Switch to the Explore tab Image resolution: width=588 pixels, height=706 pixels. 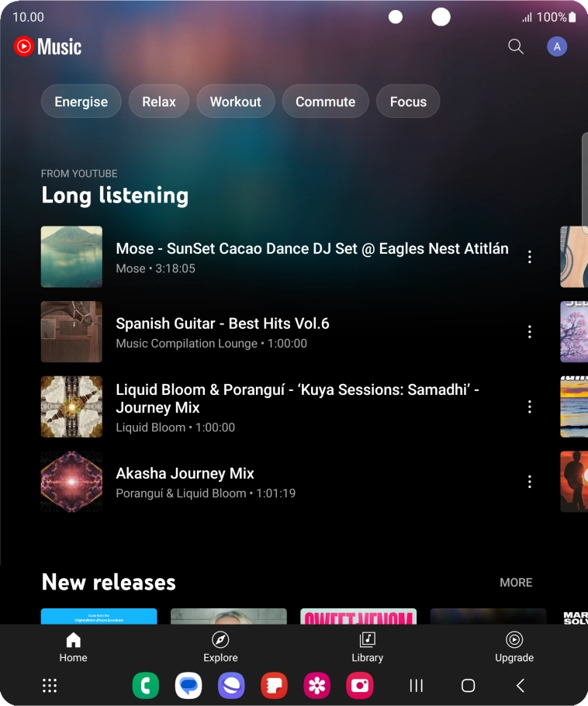click(x=220, y=647)
